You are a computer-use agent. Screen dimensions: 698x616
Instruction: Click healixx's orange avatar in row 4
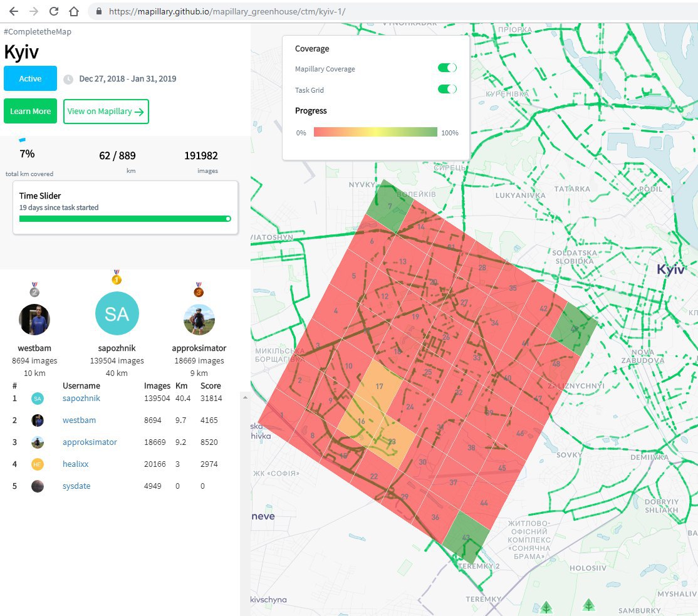(x=38, y=464)
